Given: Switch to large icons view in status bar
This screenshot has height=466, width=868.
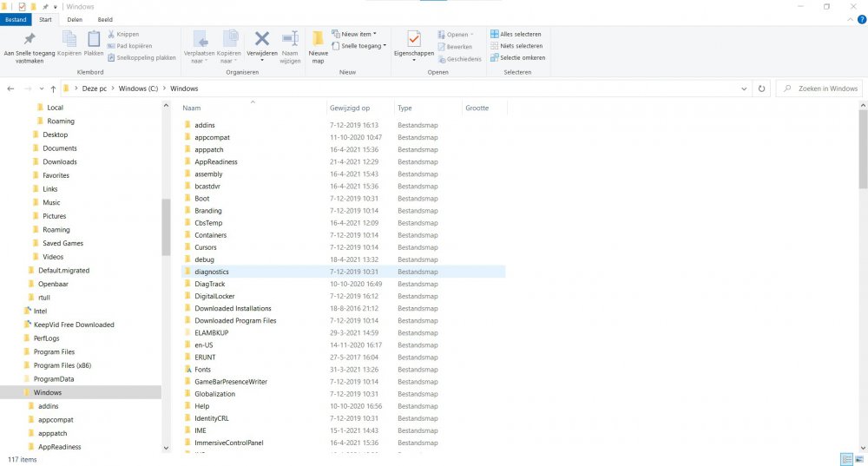Looking at the screenshot, I should 859,459.
